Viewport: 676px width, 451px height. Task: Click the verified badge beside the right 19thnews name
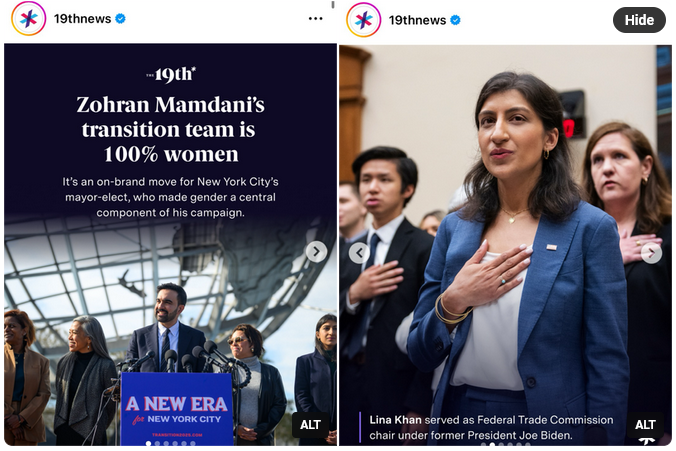(x=455, y=20)
